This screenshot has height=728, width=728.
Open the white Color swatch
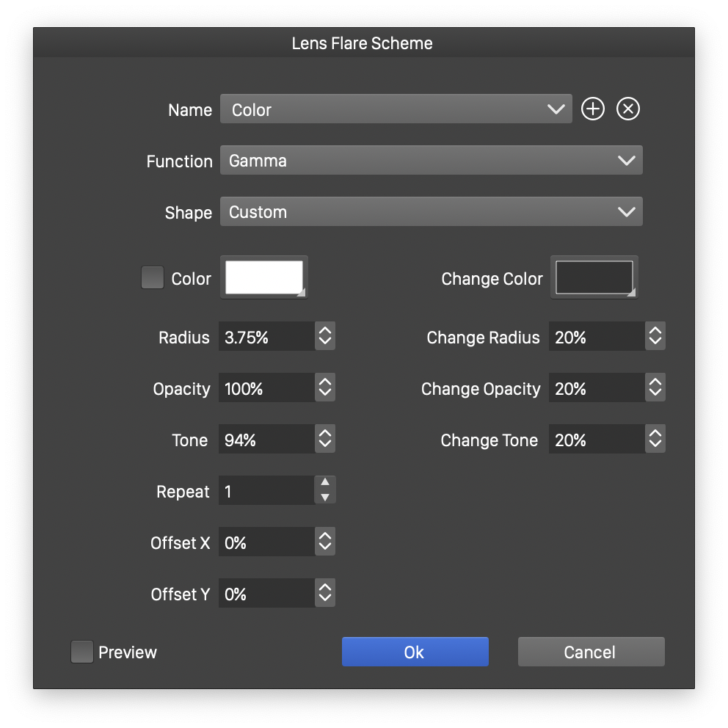click(264, 277)
